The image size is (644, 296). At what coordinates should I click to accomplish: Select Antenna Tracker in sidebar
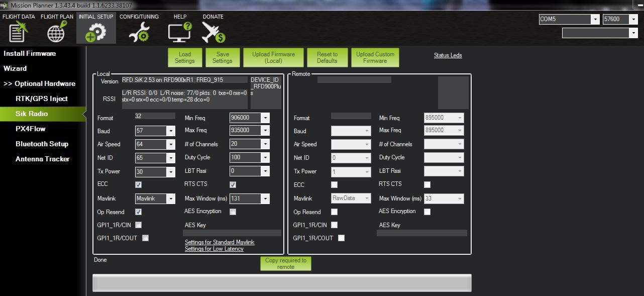click(43, 159)
